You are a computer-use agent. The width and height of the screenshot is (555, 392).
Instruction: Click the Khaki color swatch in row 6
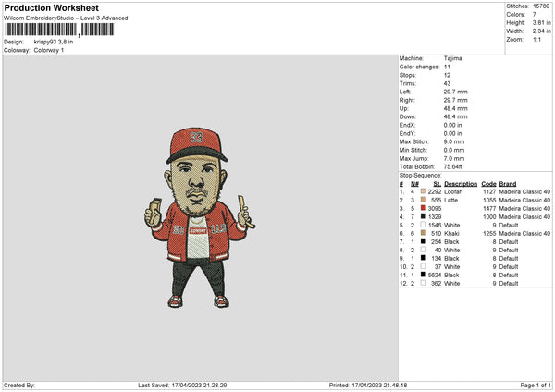[x=424, y=233]
